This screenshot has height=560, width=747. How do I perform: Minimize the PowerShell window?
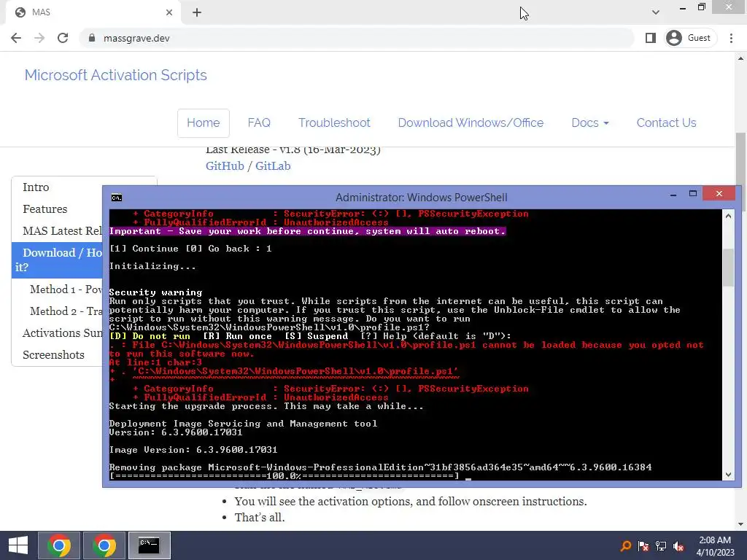[x=673, y=195]
